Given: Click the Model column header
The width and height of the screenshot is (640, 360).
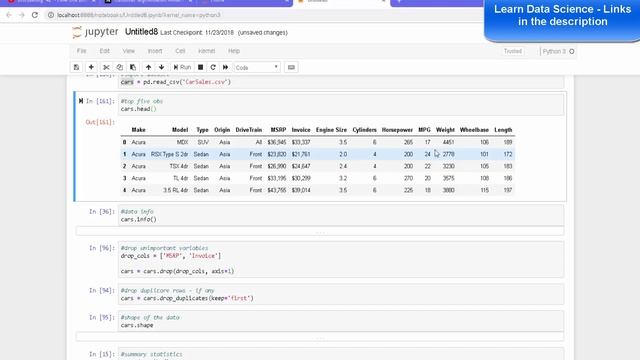Looking at the screenshot, I should click(180, 130).
